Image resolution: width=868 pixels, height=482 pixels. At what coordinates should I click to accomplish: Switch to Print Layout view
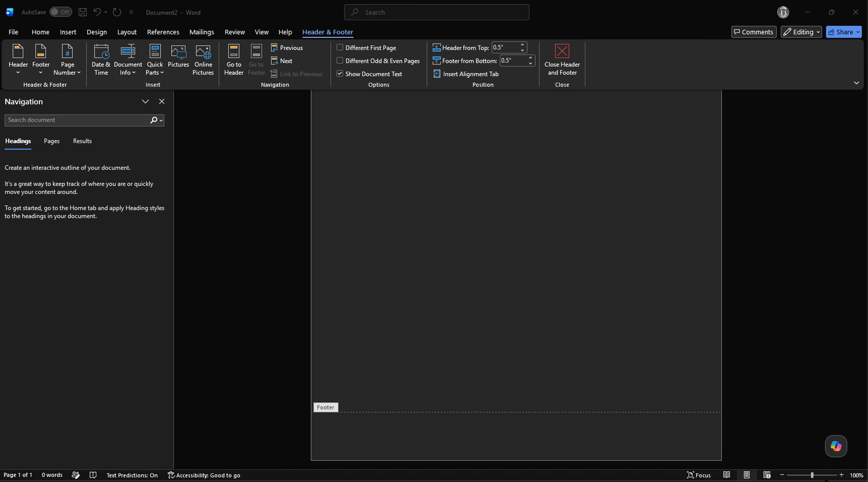pyautogui.click(x=746, y=475)
